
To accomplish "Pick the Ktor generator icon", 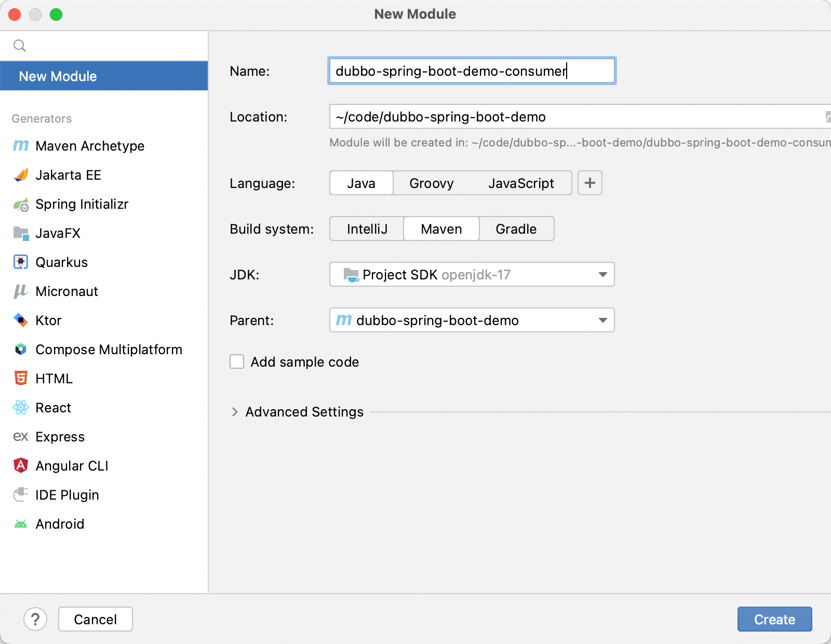I will point(21,320).
